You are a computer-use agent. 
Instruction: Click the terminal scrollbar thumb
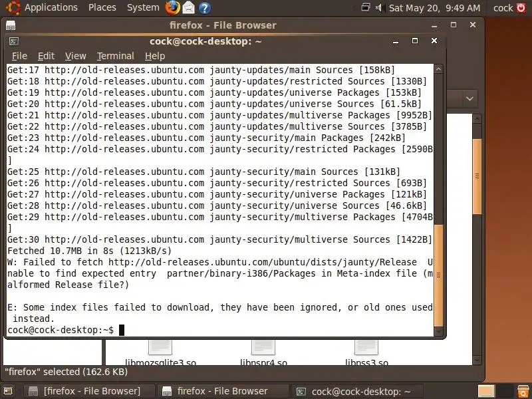point(438,275)
